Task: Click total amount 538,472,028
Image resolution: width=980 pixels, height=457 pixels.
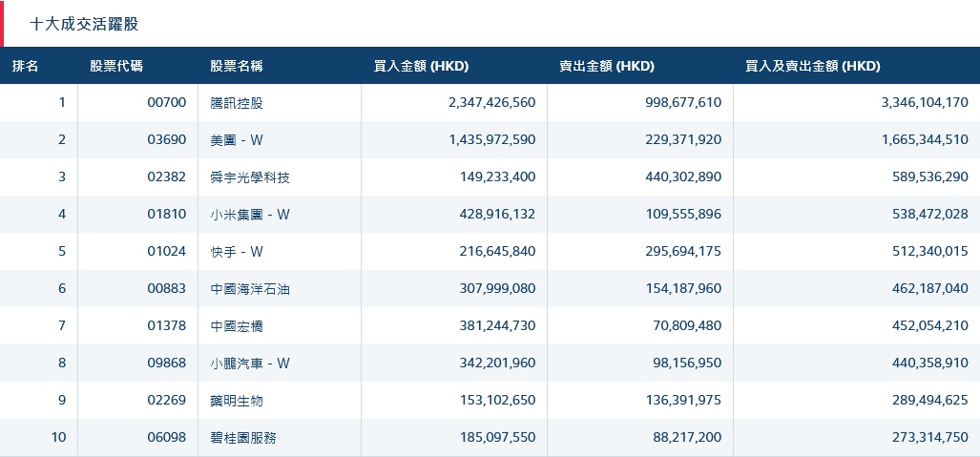Action: (x=930, y=214)
